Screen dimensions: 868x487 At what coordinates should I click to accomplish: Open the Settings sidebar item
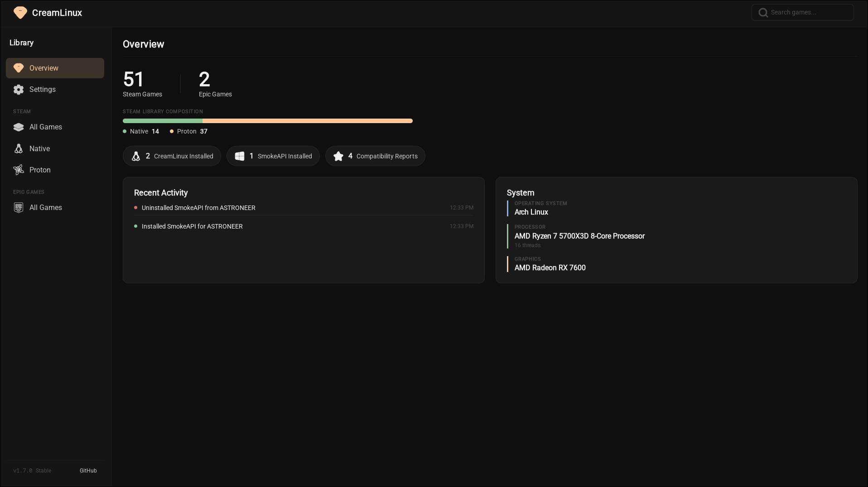[55, 90]
